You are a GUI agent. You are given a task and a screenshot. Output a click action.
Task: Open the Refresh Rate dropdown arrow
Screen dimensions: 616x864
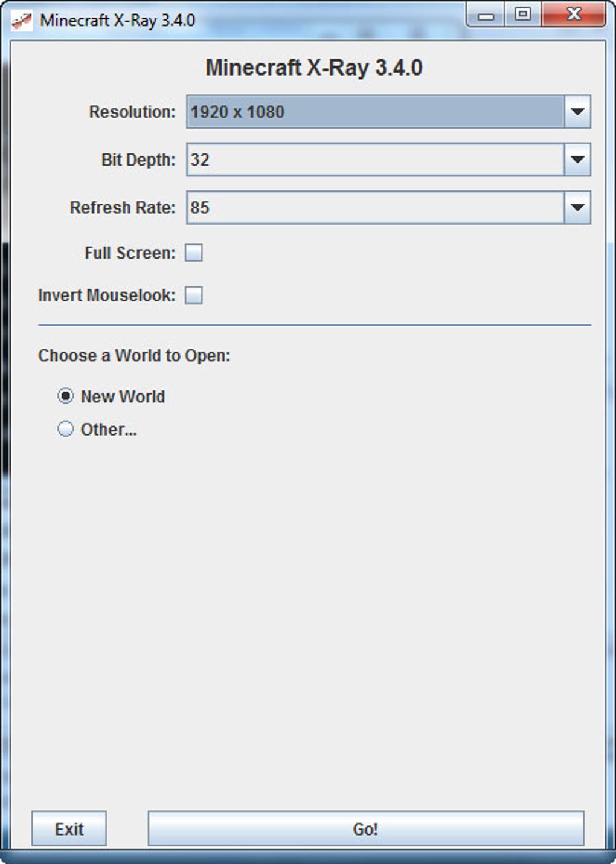point(577,207)
